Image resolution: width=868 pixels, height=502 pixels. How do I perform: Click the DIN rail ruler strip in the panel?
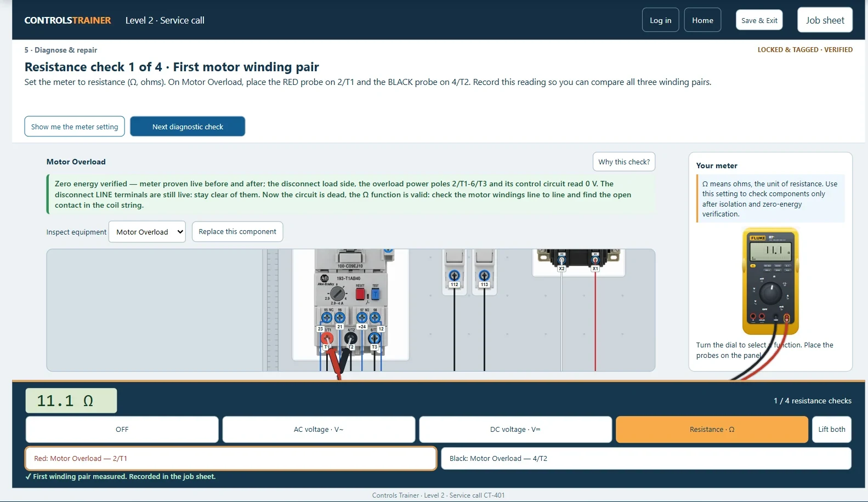click(x=272, y=310)
